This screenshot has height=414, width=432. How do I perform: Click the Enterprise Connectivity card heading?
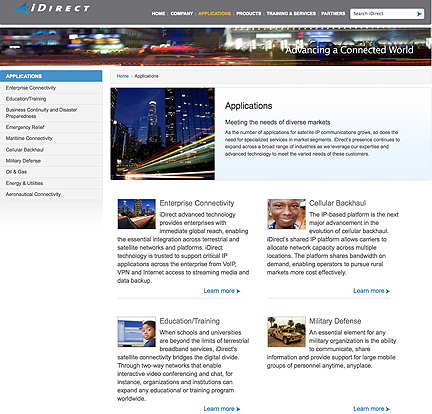pyautogui.click(x=197, y=203)
